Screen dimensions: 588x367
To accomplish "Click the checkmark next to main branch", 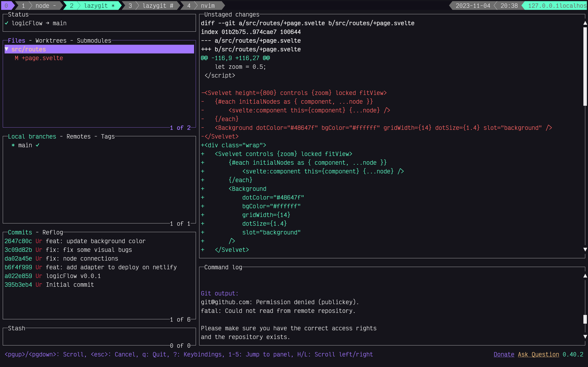I will [x=37, y=145].
